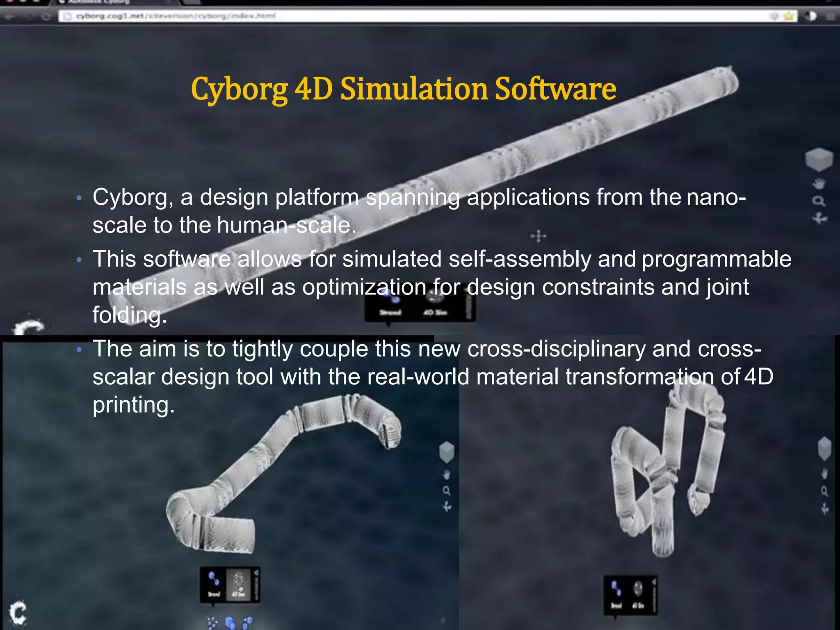Click the add-molecule icon below the bent-strand popup

point(247,623)
